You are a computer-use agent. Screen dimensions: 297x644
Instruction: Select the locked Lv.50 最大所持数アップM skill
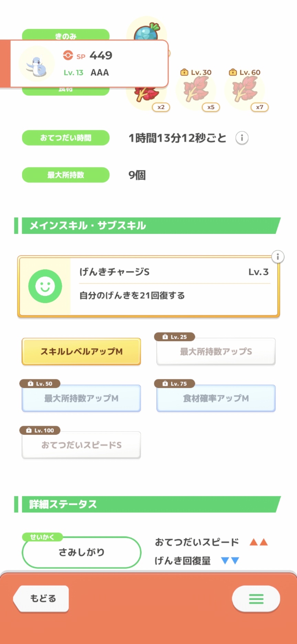pyautogui.click(x=81, y=398)
